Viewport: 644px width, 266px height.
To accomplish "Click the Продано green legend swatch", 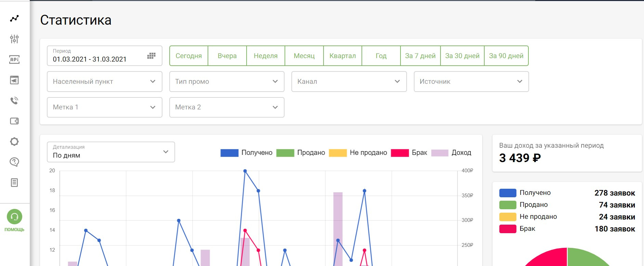I will [x=285, y=153].
